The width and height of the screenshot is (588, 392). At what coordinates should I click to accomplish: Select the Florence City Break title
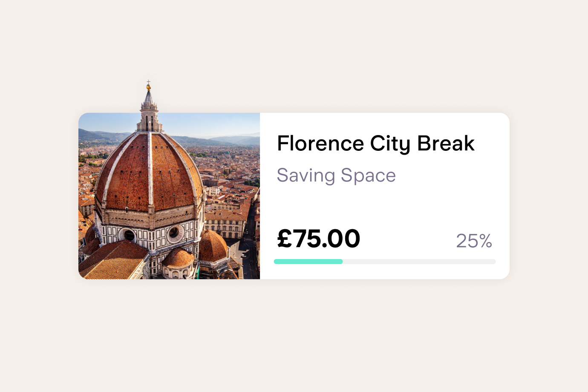[x=375, y=143]
